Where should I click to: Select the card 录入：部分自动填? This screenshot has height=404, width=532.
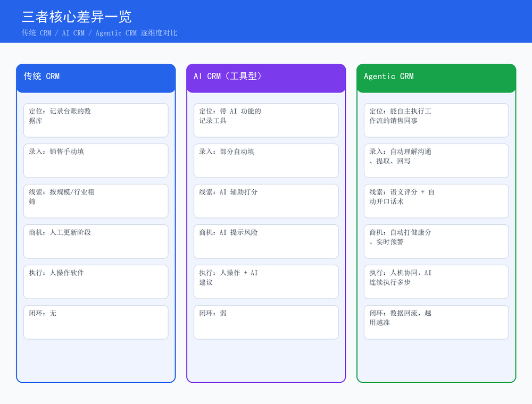point(266,161)
